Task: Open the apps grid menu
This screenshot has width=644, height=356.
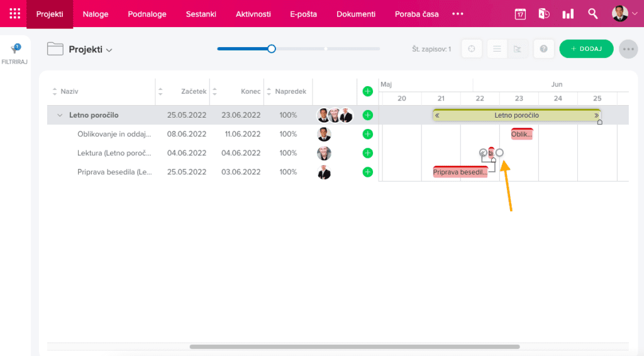Action: pyautogui.click(x=14, y=14)
